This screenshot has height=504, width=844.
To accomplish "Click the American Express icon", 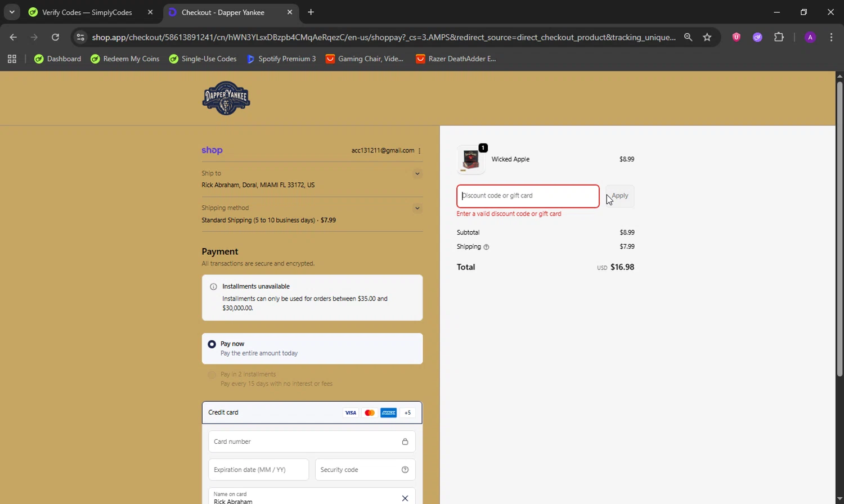I will tap(389, 413).
